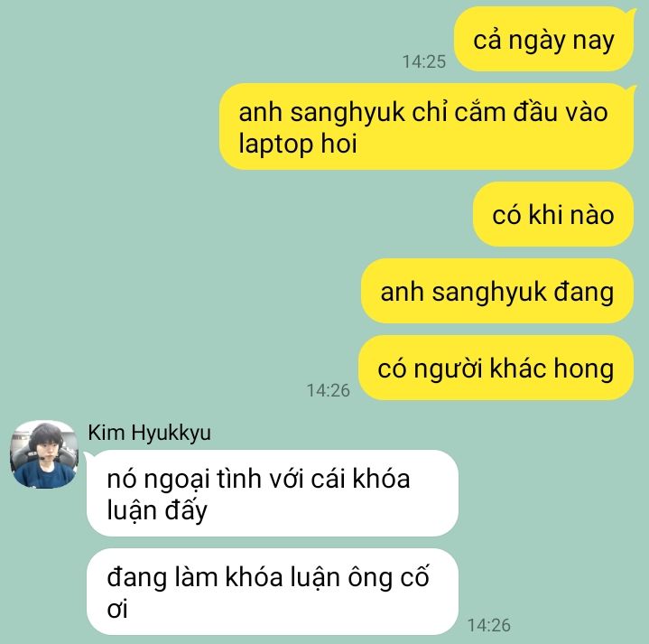Tap the word "laptop" in yellow message
This screenshot has height=644, width=649.
click(275, 145)
